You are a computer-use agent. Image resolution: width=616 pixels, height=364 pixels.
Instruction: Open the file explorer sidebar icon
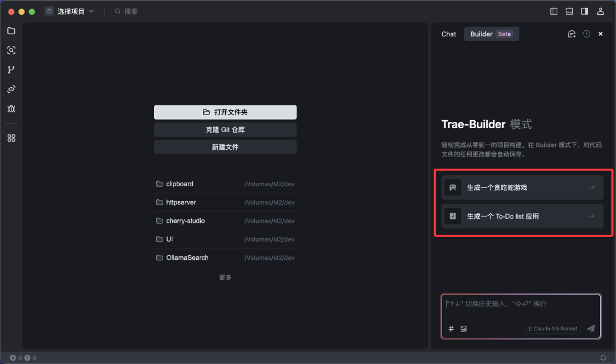11,31
